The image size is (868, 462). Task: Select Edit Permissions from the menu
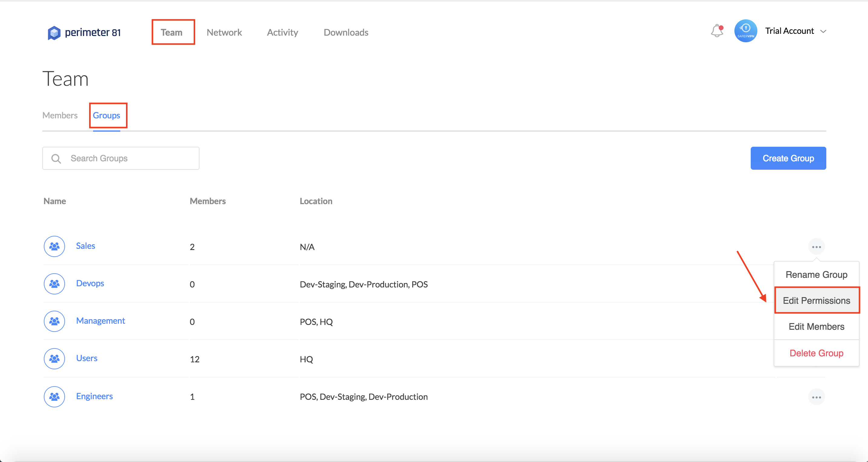tap(816, 300)
